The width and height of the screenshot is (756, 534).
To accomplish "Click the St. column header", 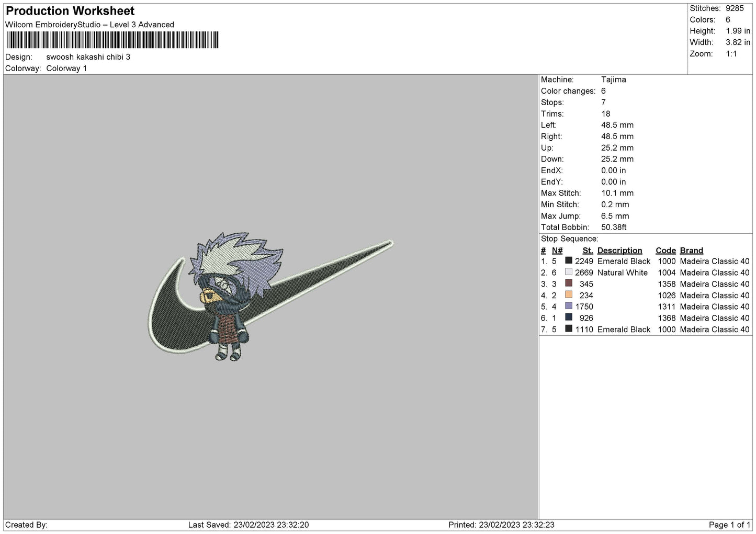I will 588,251.
